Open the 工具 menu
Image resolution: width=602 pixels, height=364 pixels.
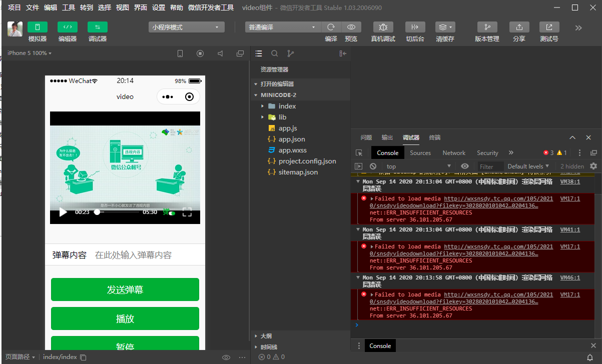tap(69, 7)
